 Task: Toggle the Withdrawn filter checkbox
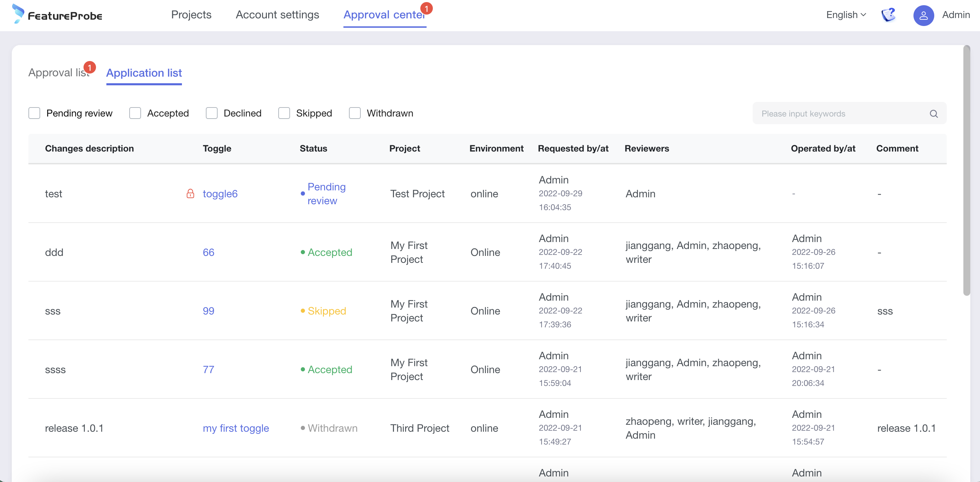click(355, 113)
